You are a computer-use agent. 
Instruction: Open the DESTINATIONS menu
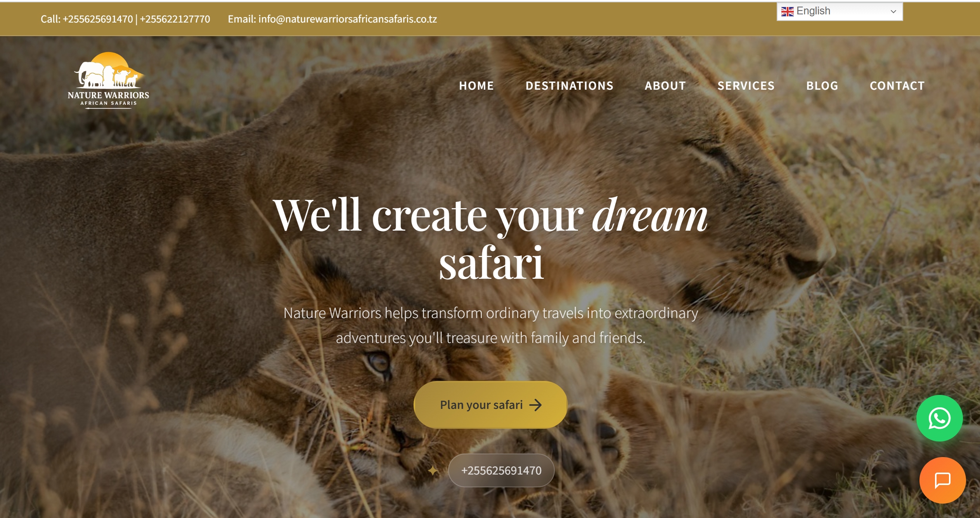(x=569, y=85)
